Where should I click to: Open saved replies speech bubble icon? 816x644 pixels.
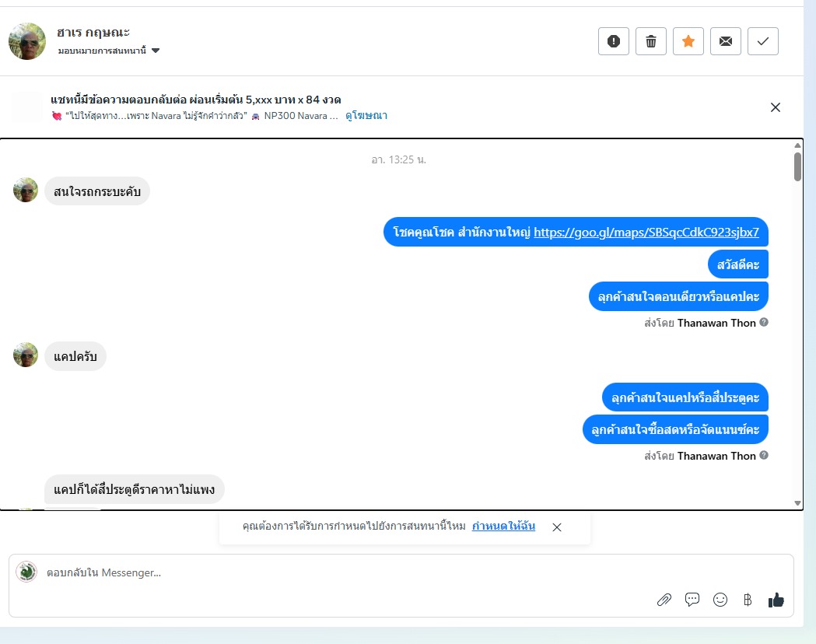click(692, 600)
